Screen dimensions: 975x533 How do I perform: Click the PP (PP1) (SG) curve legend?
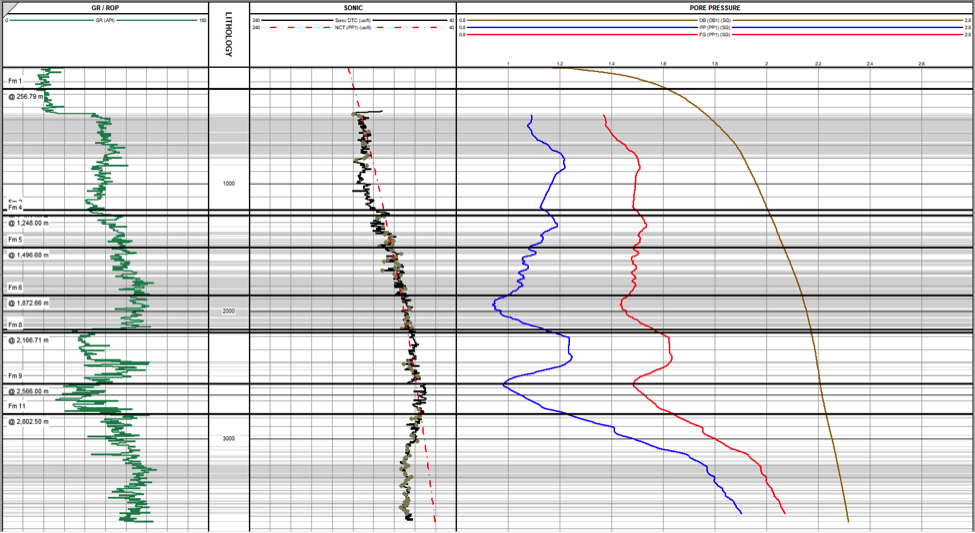pos(715,27)
